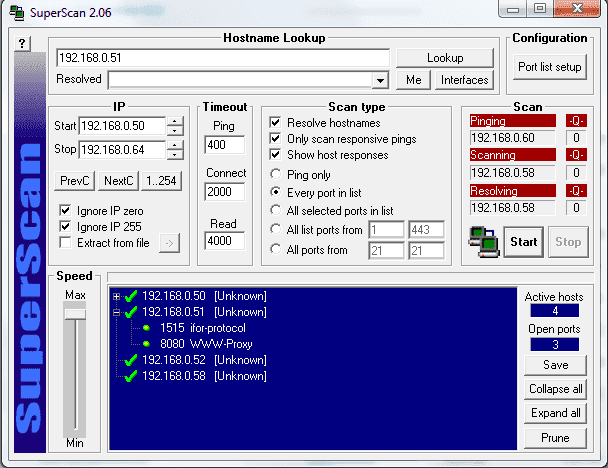Collapse the 192.168.0.51 tree node
The height and width of the screenshot is (468, 608).
point(117,312)
